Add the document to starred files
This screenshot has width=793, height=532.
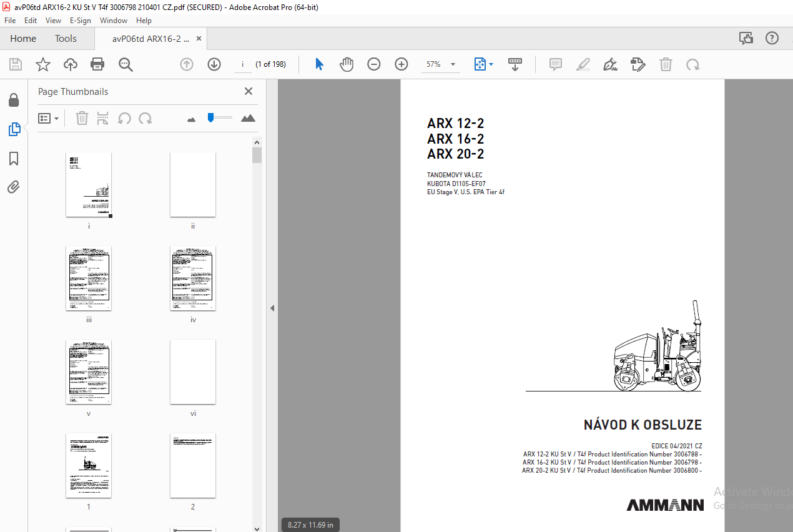coord(43,64)
